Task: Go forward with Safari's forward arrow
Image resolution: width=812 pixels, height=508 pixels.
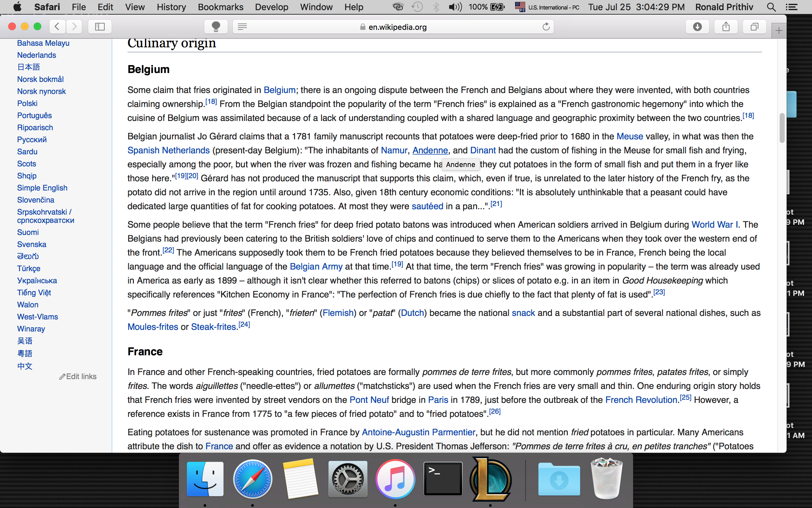Action: click(x=74, y=27)
